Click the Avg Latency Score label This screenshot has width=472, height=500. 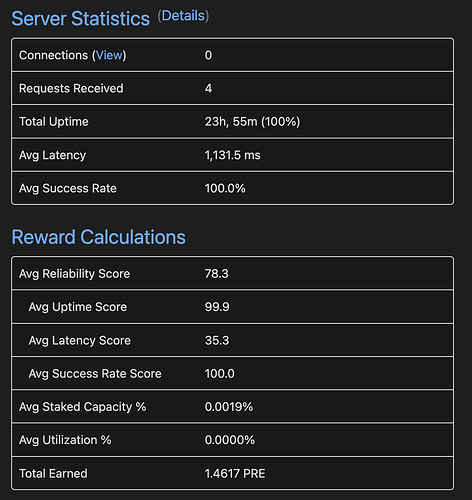pyautogui.click(x=80, y=341)
